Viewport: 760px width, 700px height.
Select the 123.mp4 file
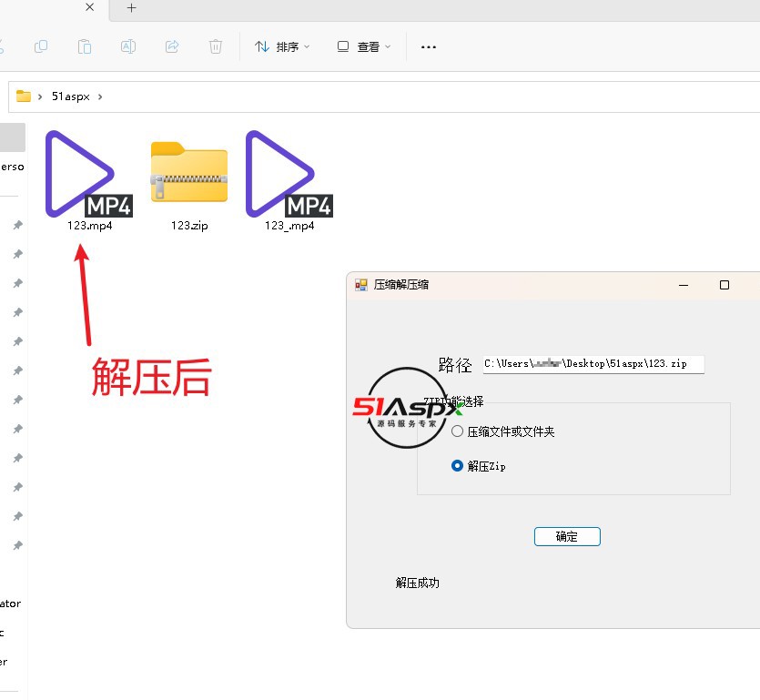click(89, 180)
